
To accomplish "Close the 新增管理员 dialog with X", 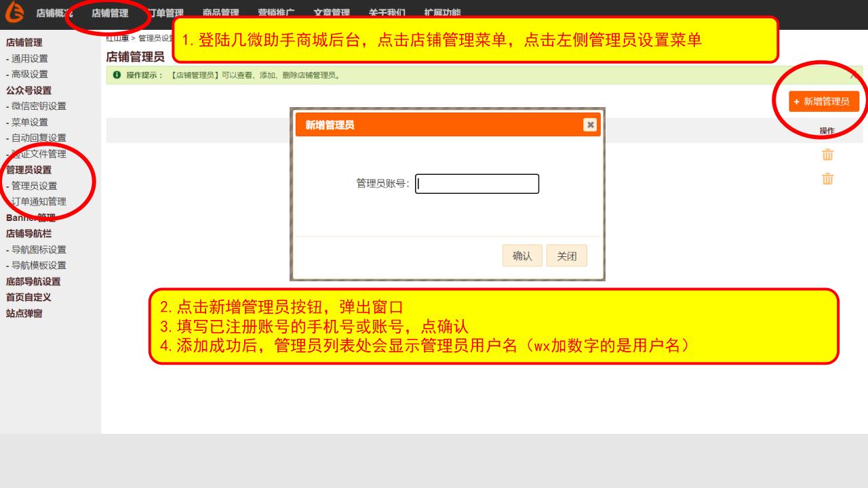I will point(590,125).
